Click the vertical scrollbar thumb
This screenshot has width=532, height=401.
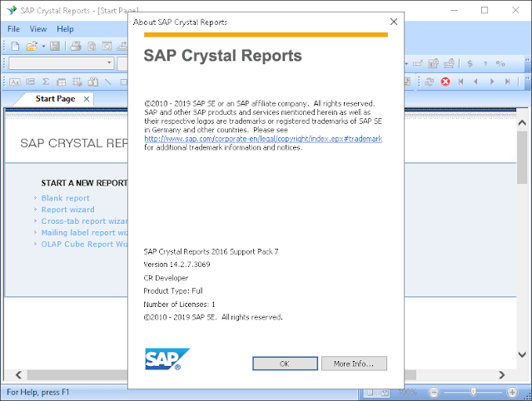coord(522,157)
